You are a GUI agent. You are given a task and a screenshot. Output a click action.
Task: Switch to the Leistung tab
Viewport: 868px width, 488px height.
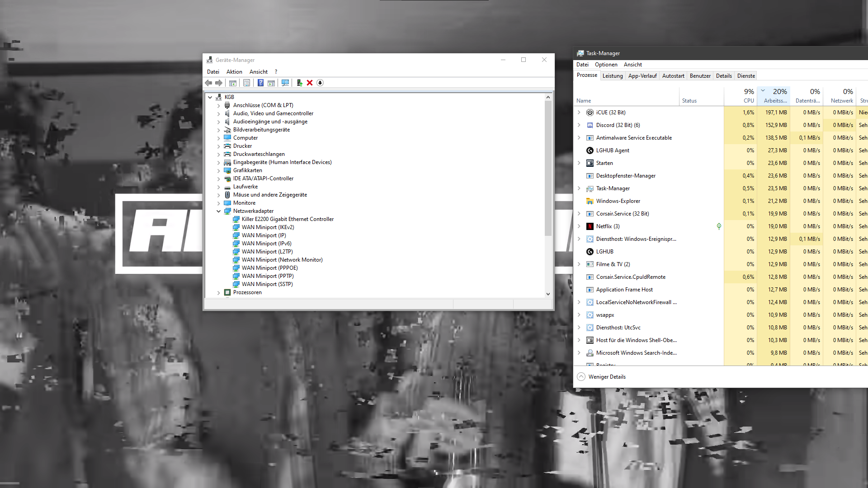tap(613, 76)
